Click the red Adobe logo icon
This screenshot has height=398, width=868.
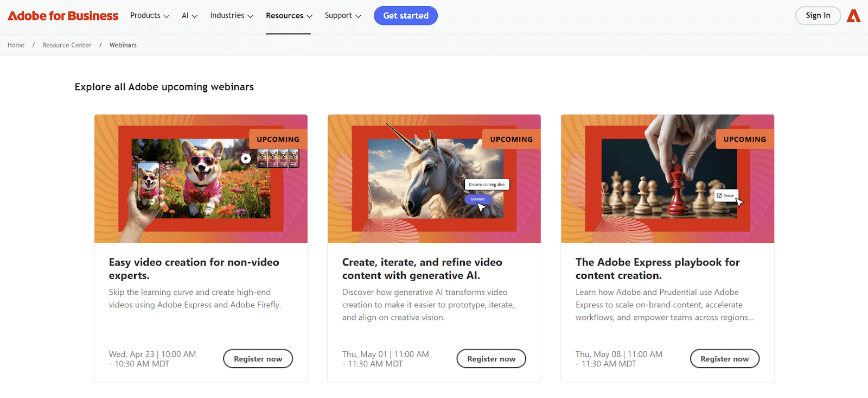853,16
